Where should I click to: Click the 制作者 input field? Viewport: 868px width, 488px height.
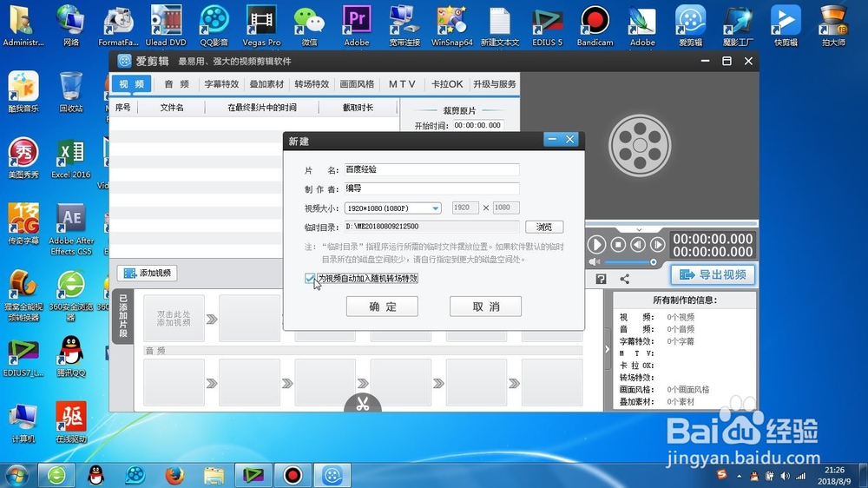pyautogui.click(x=431, y=188)
